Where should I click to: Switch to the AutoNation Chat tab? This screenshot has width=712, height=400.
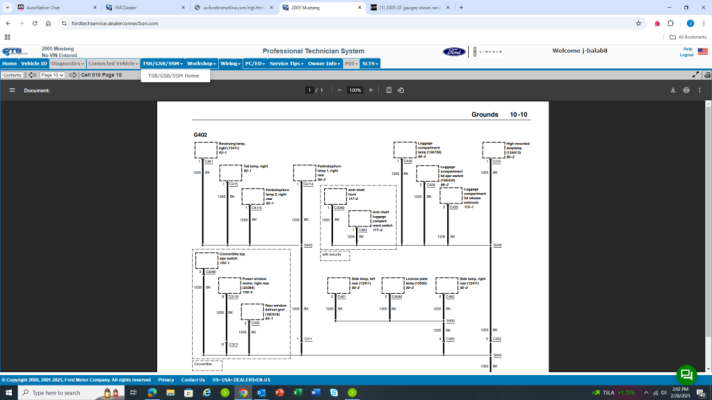pos(56,8)
